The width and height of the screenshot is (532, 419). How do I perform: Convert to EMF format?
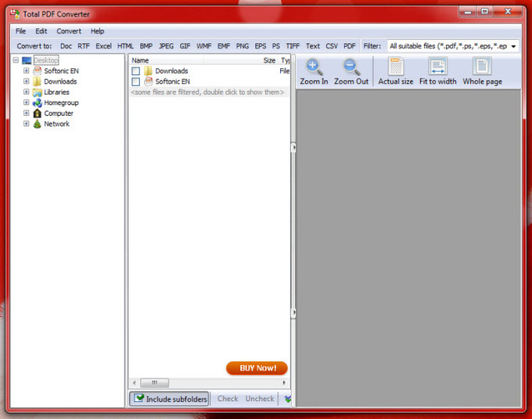tap(224, 46)
